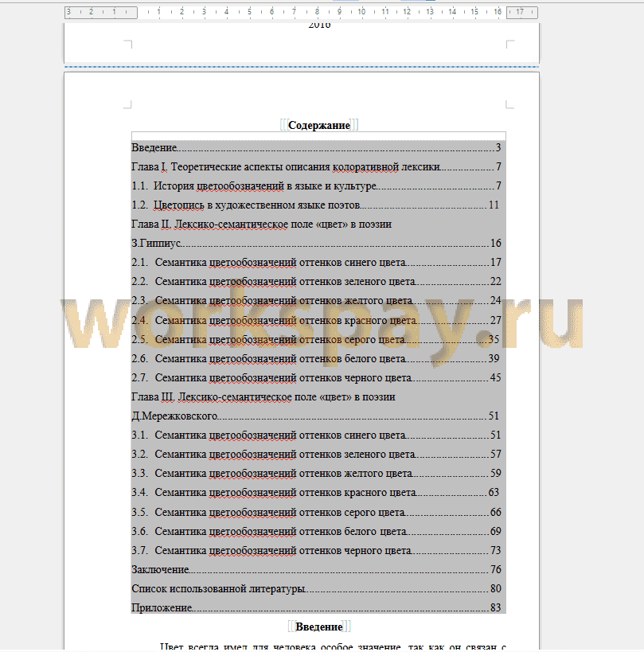Click the horizontal ruler at mark 10

click(x=361, y=12)
